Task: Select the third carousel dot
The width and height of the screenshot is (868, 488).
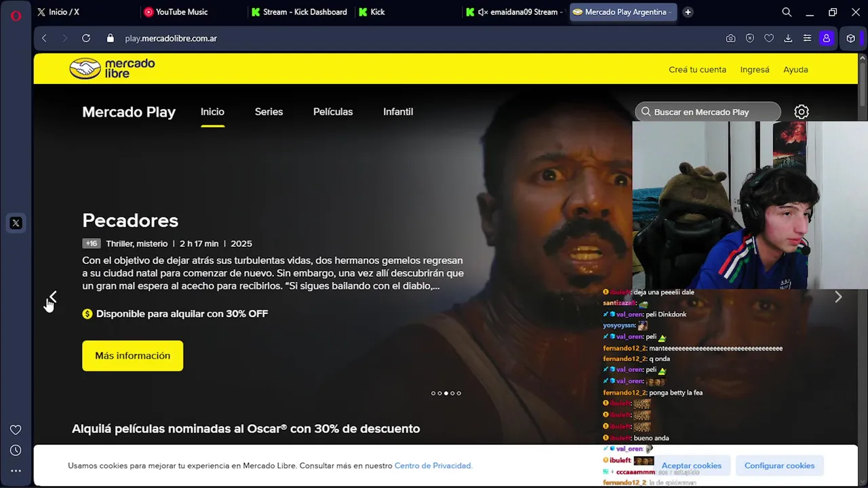Action: (x=446, y=393)
